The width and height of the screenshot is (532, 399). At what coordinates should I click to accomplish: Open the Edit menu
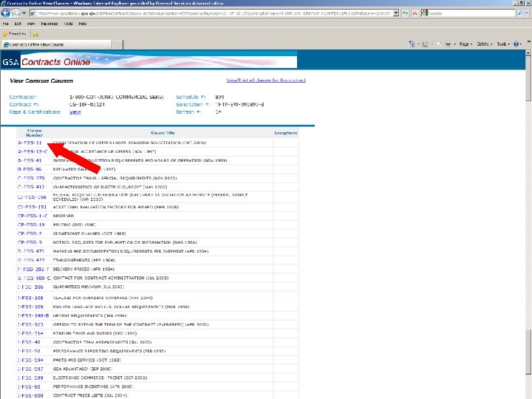(18, 24)
